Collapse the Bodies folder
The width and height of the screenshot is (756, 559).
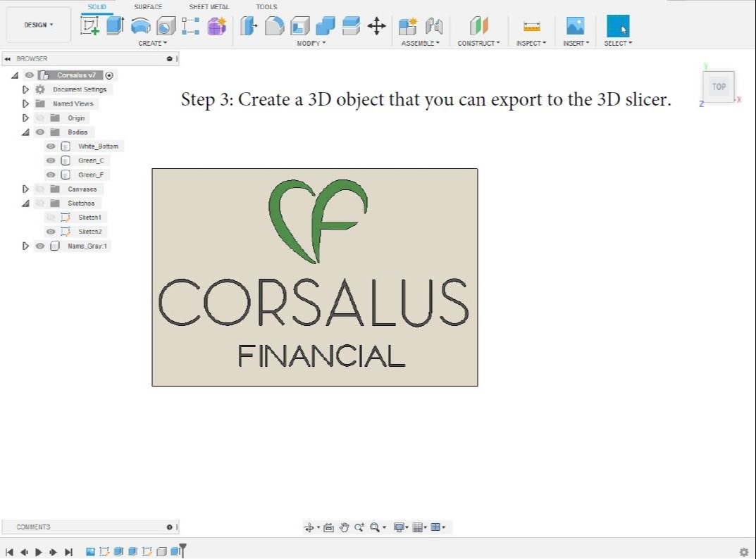point(26,132)
